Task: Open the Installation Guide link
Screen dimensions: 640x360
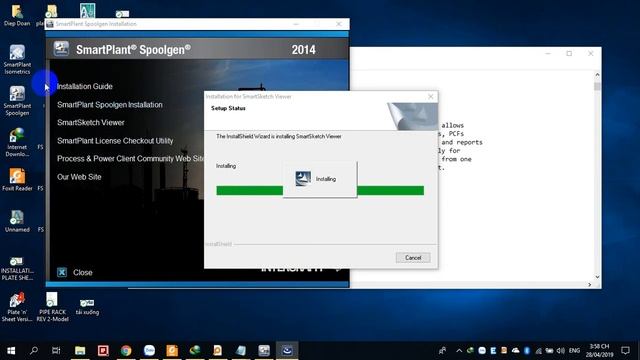Action: (x=84, y=86)
